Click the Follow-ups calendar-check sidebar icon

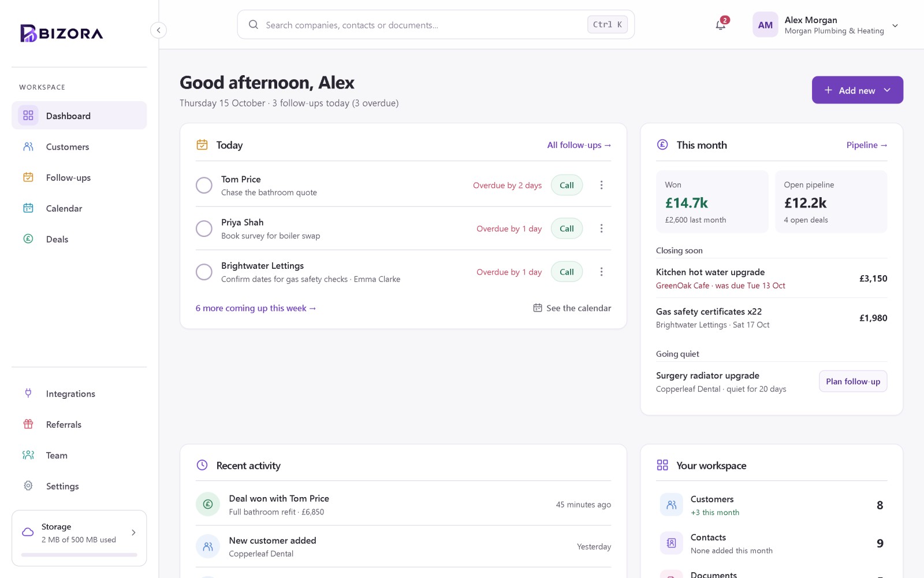coord(28,177)
